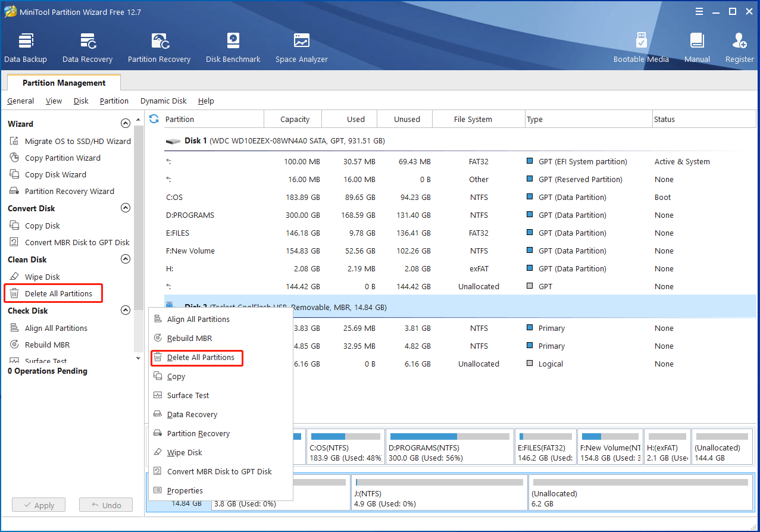Select Rebuild MBR in the sidebar
The width and height of the screenshot is (760, 532).
click(40, 345)
